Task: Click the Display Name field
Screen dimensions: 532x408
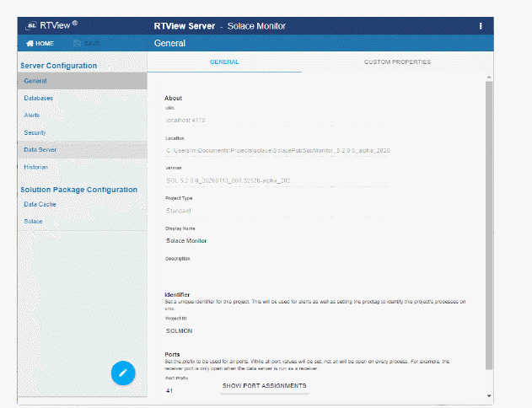Action: pos(320,241)
